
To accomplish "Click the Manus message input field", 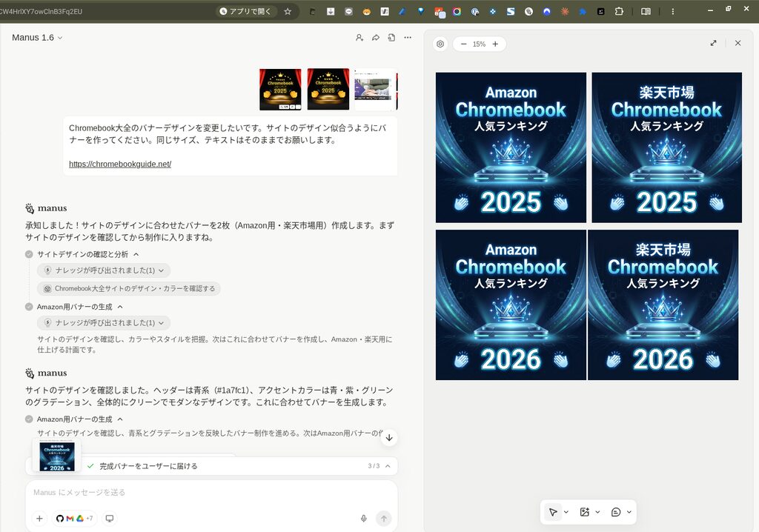I will (x=208, y=493).
